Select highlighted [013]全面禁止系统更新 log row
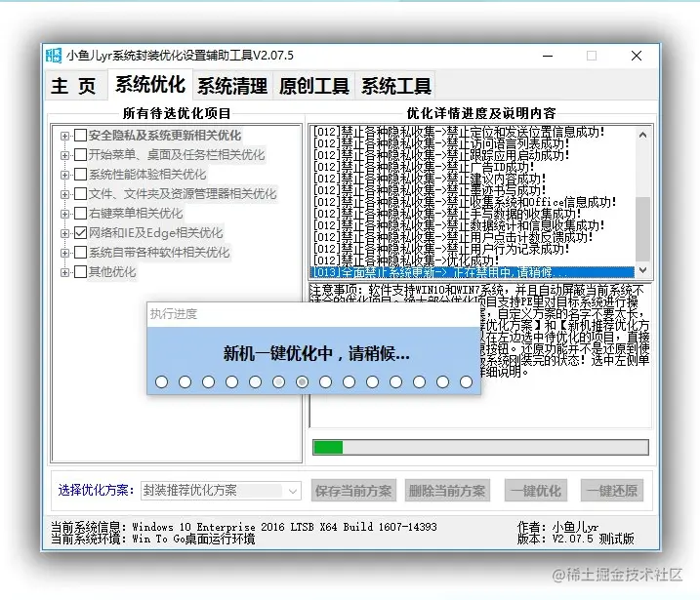The width and height of the screenshot is (700, 600). (x=473, y=271)
